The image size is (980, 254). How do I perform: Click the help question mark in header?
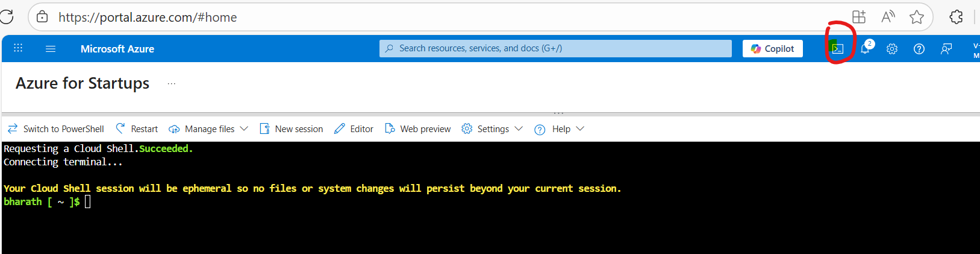tap(919, 49)
